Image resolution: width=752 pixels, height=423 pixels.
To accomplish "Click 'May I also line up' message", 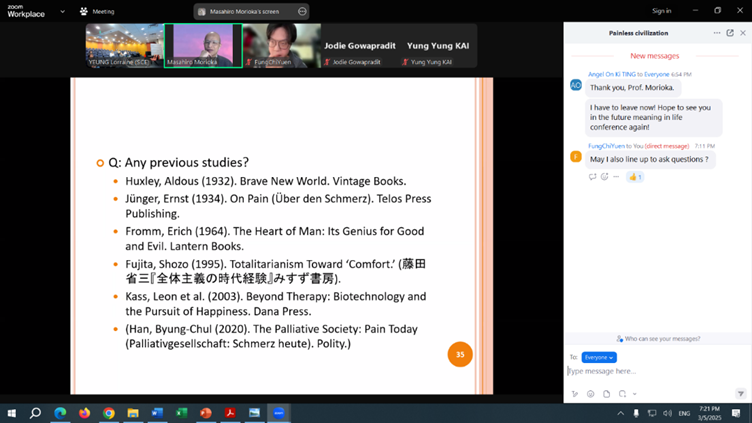I will (649, 159).
